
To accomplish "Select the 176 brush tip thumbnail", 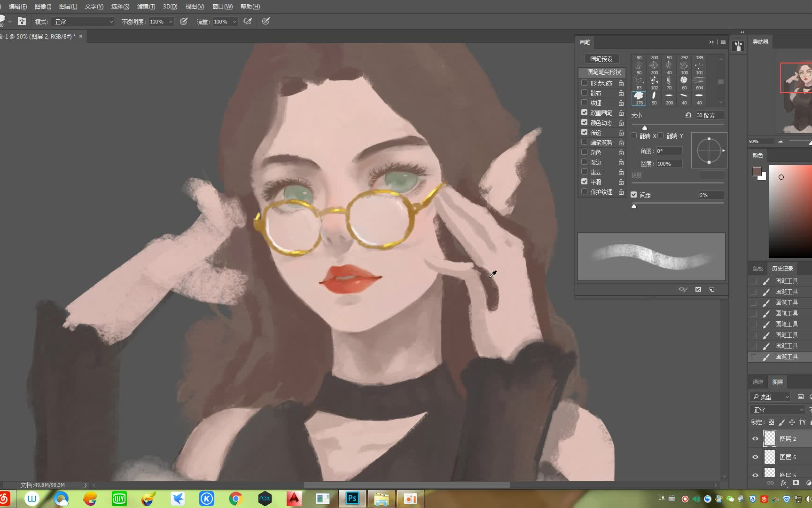I will 639,98.
